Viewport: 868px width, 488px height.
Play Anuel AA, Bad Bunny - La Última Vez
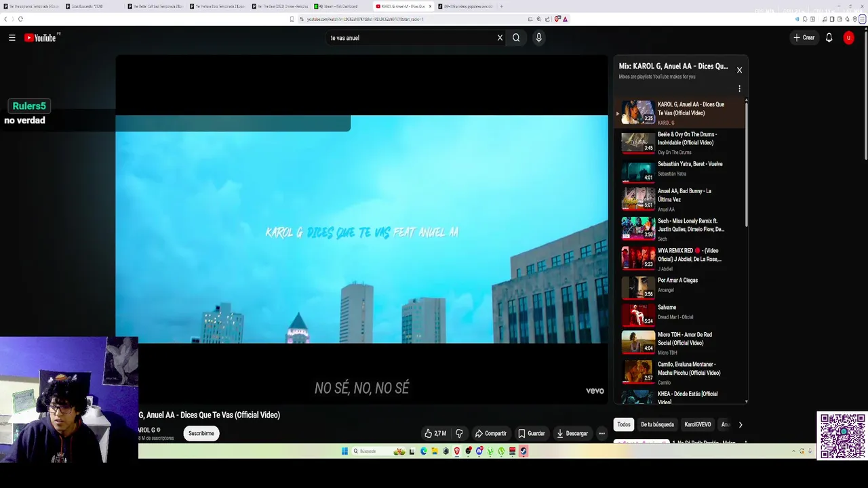coord(679,199)
